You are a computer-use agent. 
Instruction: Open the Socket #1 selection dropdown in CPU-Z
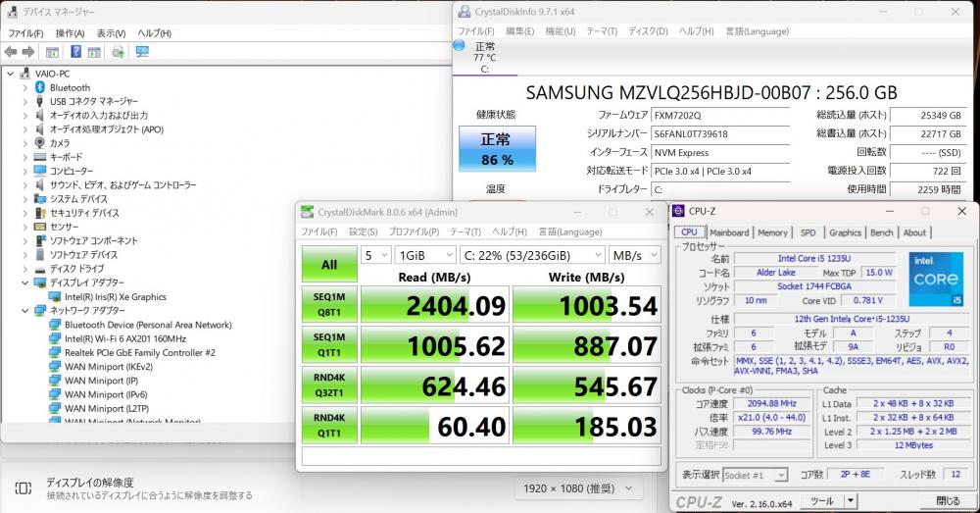point(756,476)
